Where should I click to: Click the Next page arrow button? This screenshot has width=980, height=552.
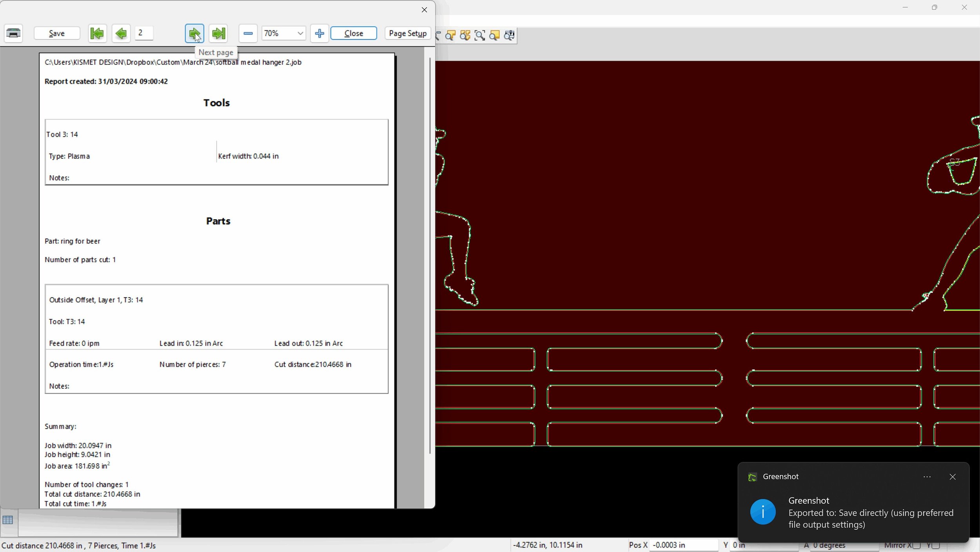194,33
